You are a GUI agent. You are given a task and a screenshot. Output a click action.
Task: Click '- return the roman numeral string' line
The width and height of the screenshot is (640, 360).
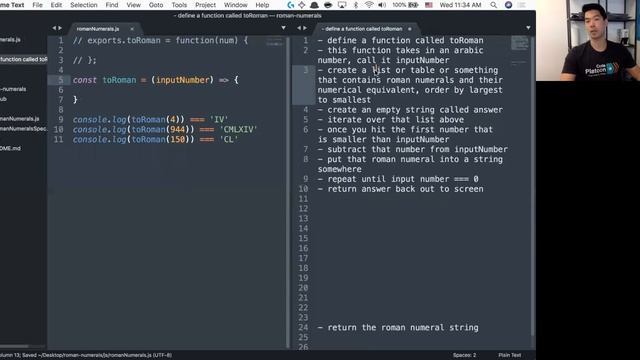click(x=398, y=327)
